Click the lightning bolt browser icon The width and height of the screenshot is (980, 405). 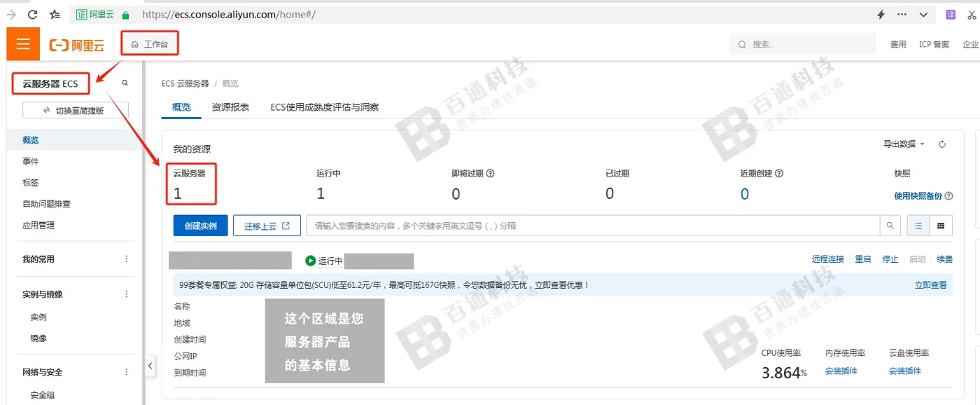[881, 14]
